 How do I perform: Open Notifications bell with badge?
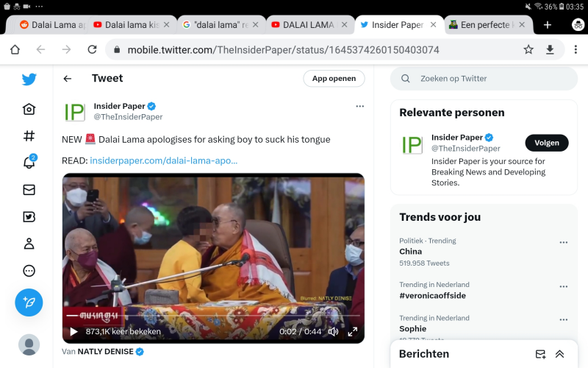pyautogui.click(x=29, y=162)
